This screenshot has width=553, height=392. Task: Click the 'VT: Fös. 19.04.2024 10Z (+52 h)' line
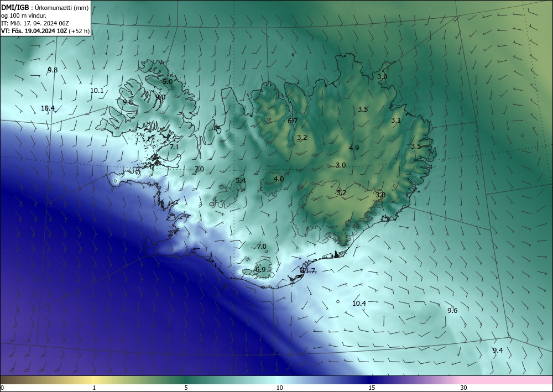point(45,31)
